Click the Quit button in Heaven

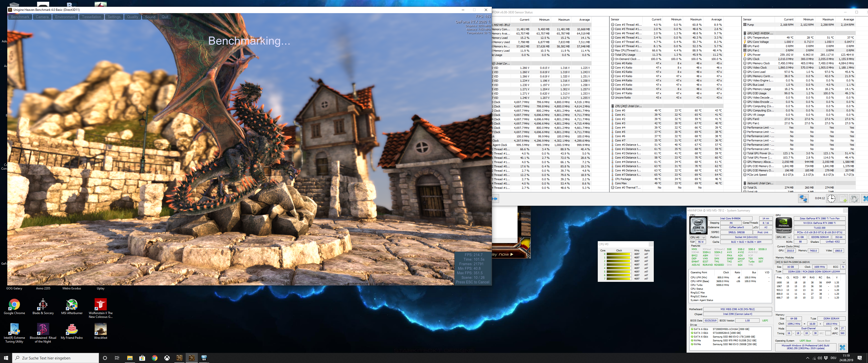click(165, 17)
